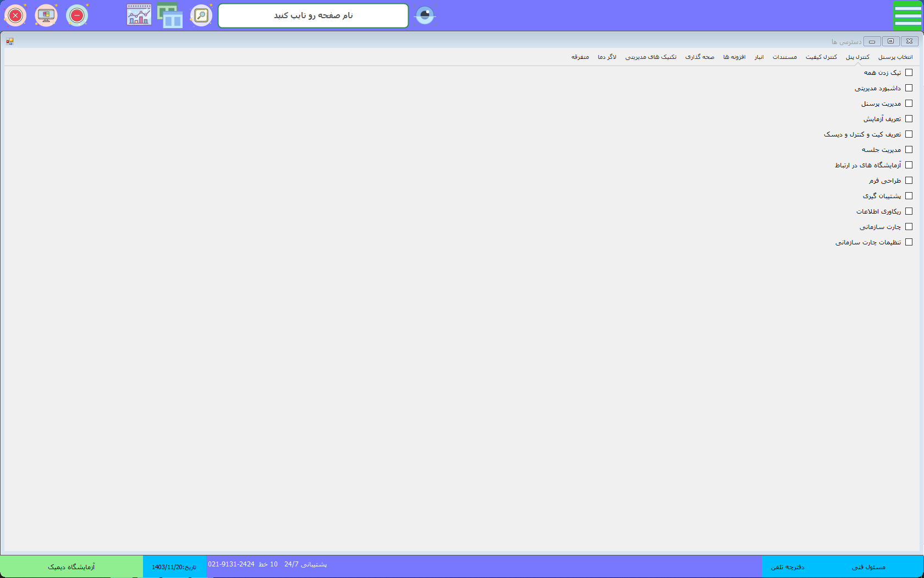Click the red X close icon in top toolbar

point(15,15)
